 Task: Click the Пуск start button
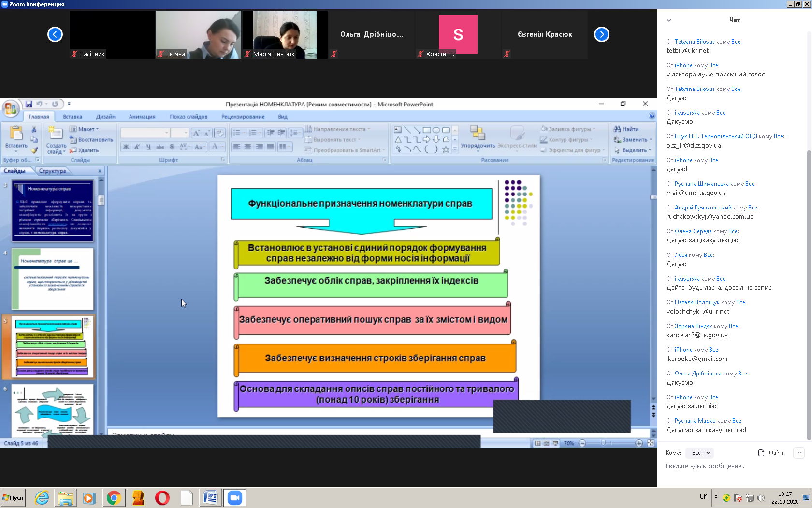pos(13,498)
